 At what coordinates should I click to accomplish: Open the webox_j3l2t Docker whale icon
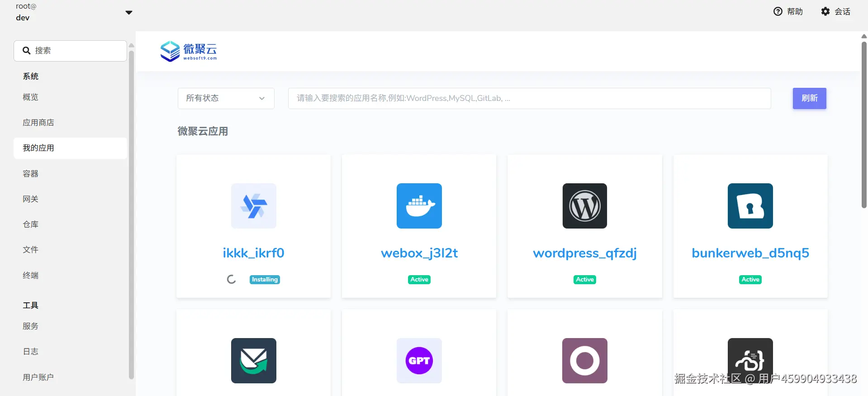tap(419, 206)
